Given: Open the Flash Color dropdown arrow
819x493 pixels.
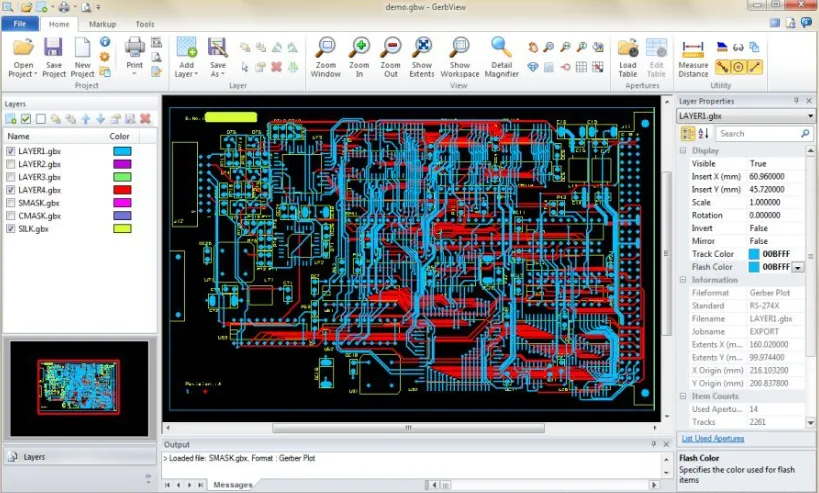Looking at the screenshot, I should coord(798,267).
